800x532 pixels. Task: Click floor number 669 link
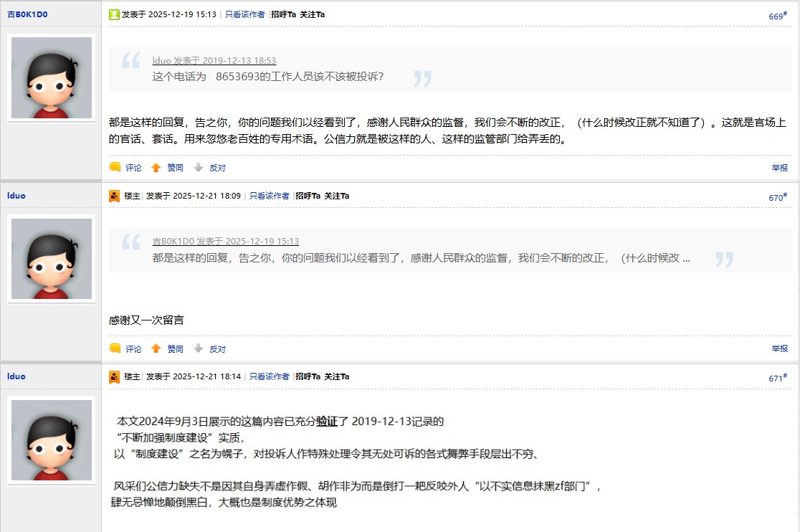coord(777,16)
